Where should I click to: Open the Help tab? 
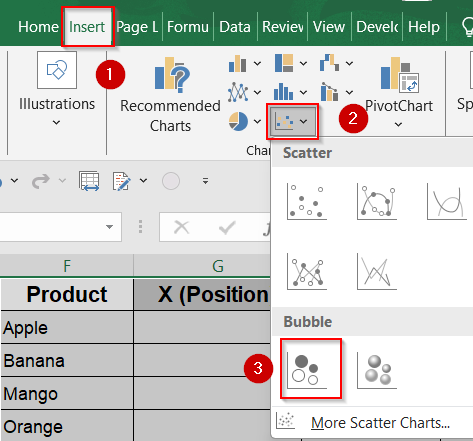(x=424, y=27)
